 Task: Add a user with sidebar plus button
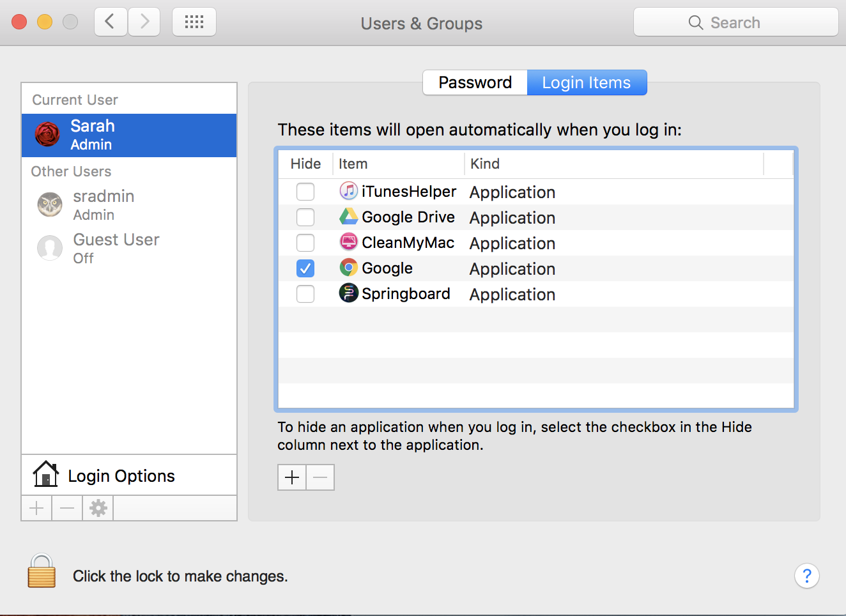click(36, 508)
